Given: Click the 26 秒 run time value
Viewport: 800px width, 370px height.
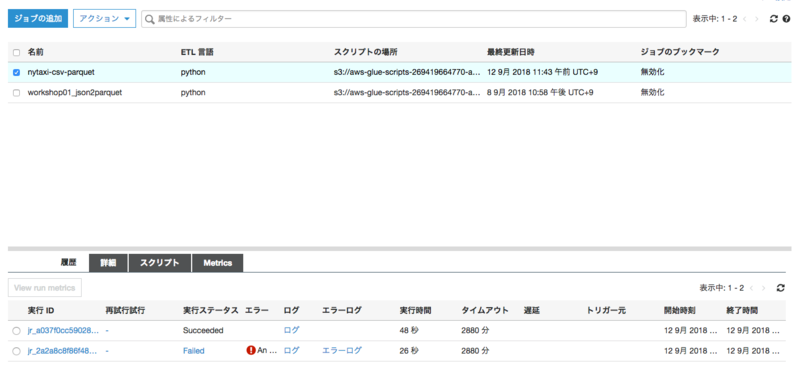Looking at the screenshot, I should (x=409, y=351).
